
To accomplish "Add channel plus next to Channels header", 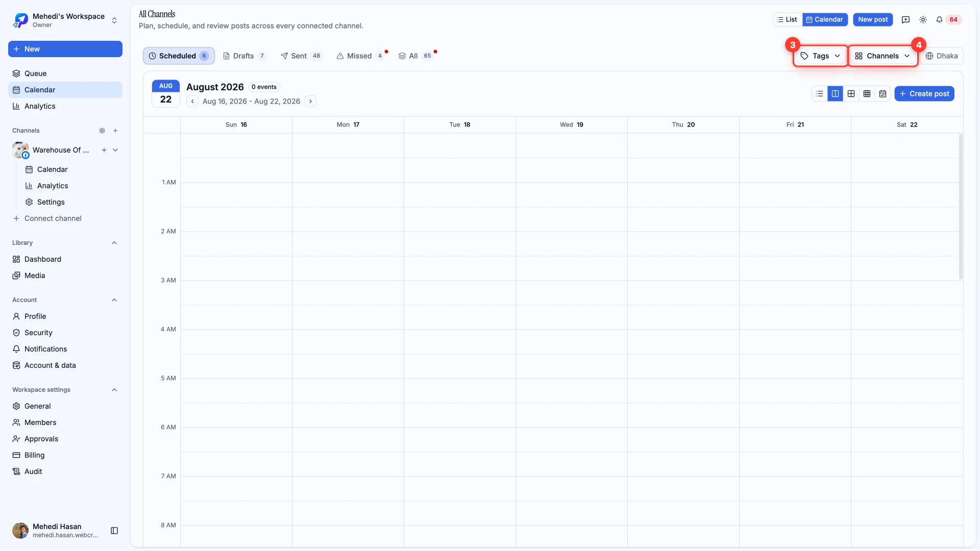I will click(115, 131).
